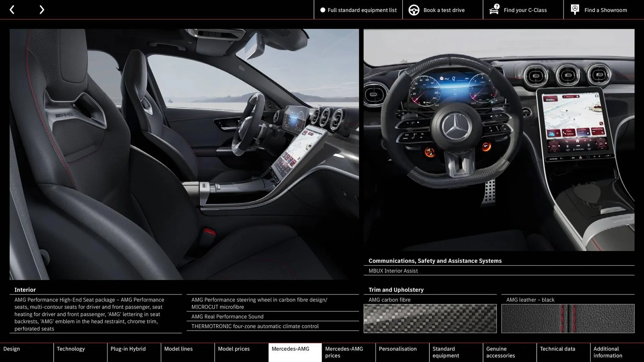Click the car icon beside Find your C-Class
The image size is (644, 362).
493,10
